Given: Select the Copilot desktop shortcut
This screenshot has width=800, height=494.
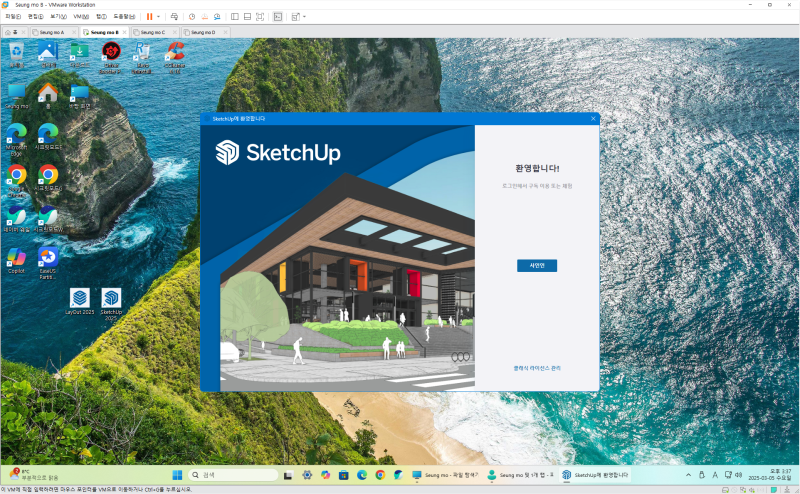Looking at the screenshot, I should tap(16, 260).
